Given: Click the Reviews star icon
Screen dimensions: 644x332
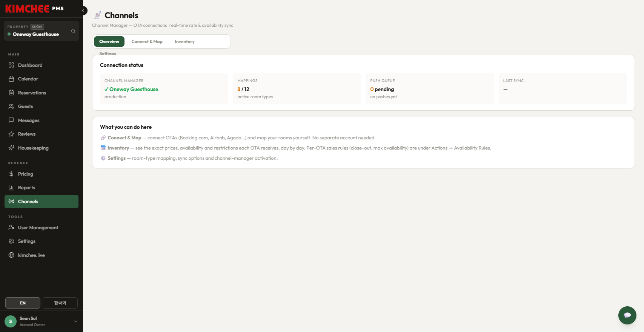Looking at the screenshot, I should (11, 134).
